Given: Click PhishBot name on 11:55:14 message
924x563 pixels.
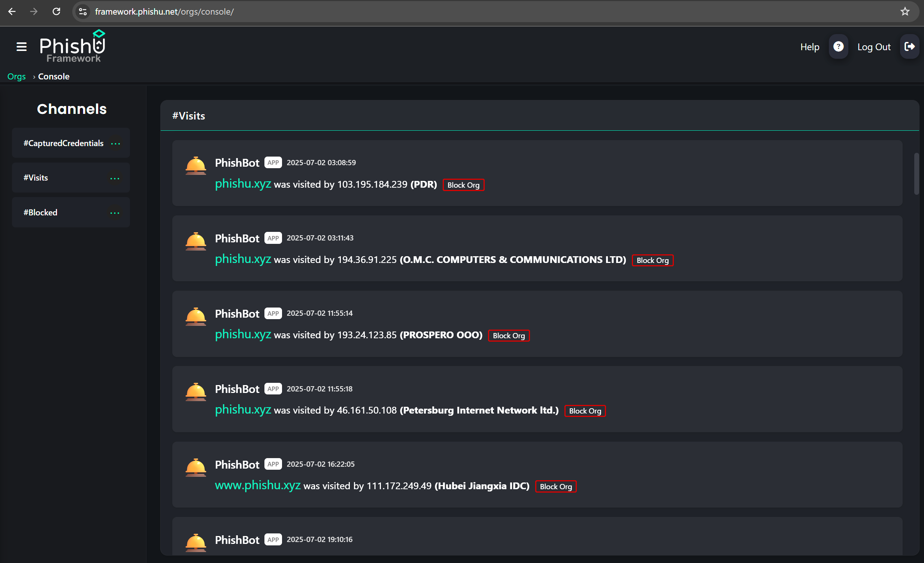Looking at the screenshot, I should (237, 314).
